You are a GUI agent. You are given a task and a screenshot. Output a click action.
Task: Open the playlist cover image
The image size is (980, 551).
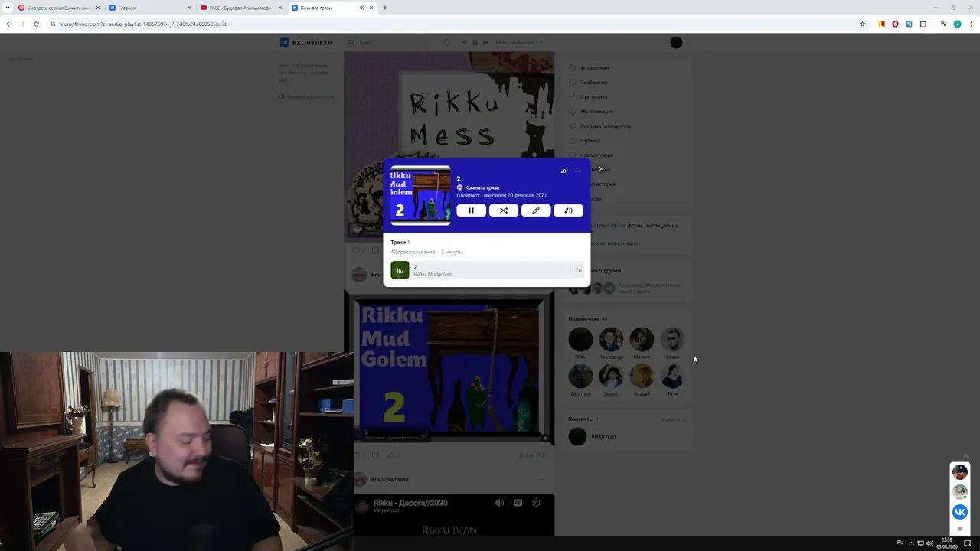[420, 195]
